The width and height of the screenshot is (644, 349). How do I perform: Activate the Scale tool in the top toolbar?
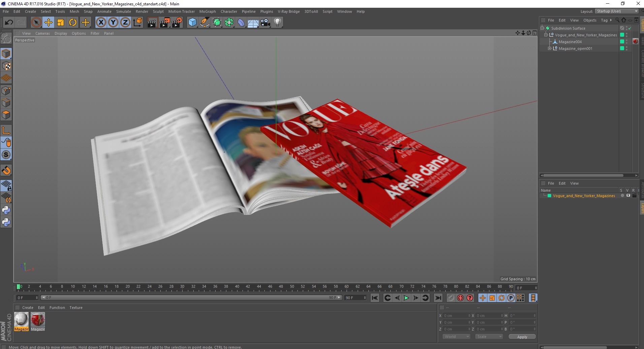click(61, 23)
